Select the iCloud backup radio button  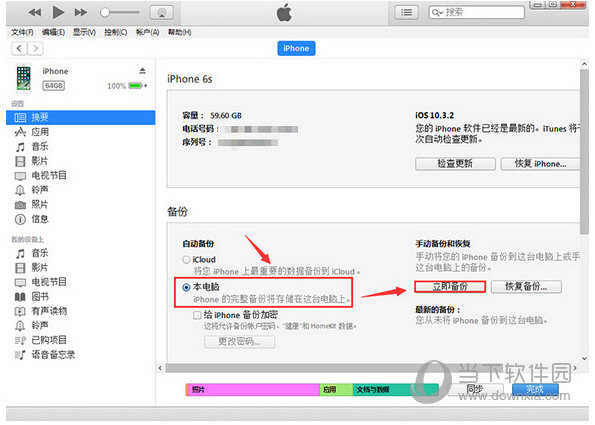[186, 260]
